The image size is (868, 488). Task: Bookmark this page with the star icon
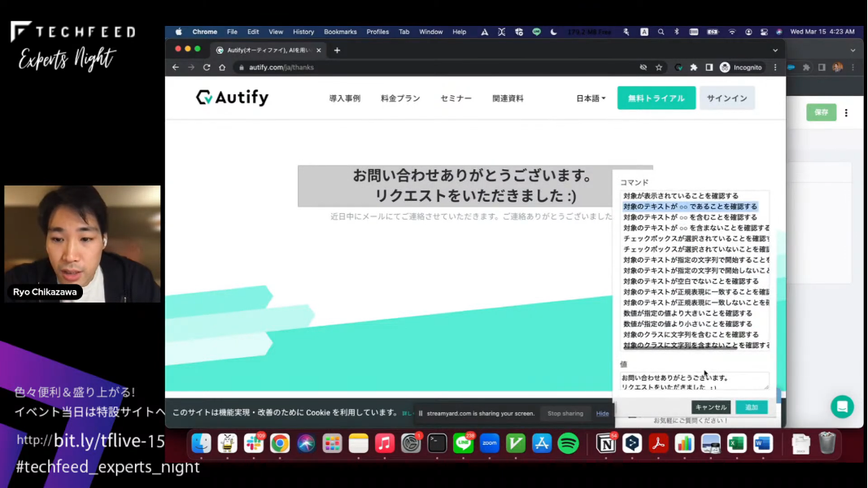click(659, 68)
